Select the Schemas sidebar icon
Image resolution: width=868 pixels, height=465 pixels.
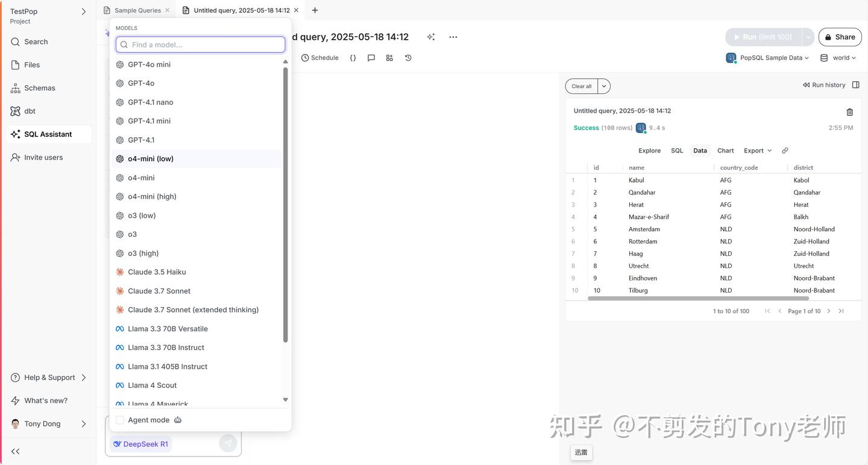tap(40, 87)
